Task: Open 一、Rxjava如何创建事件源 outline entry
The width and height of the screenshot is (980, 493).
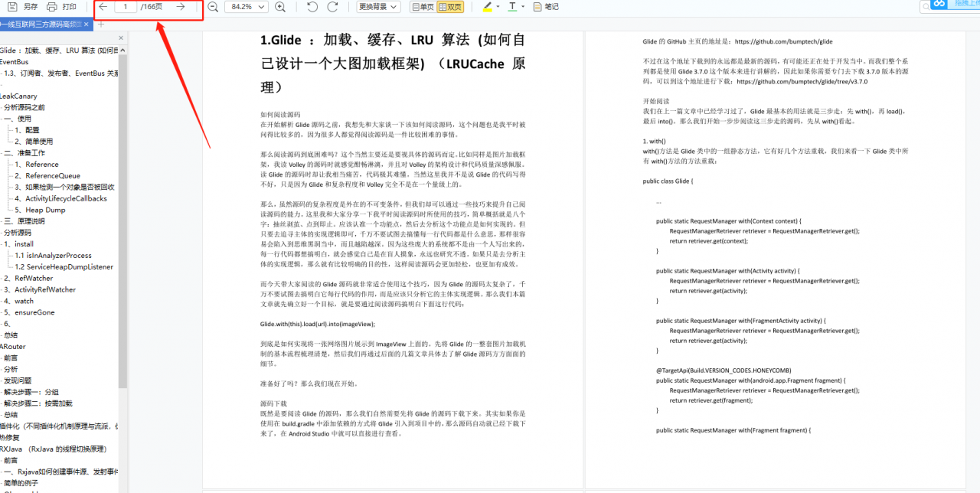Action: 61,472
